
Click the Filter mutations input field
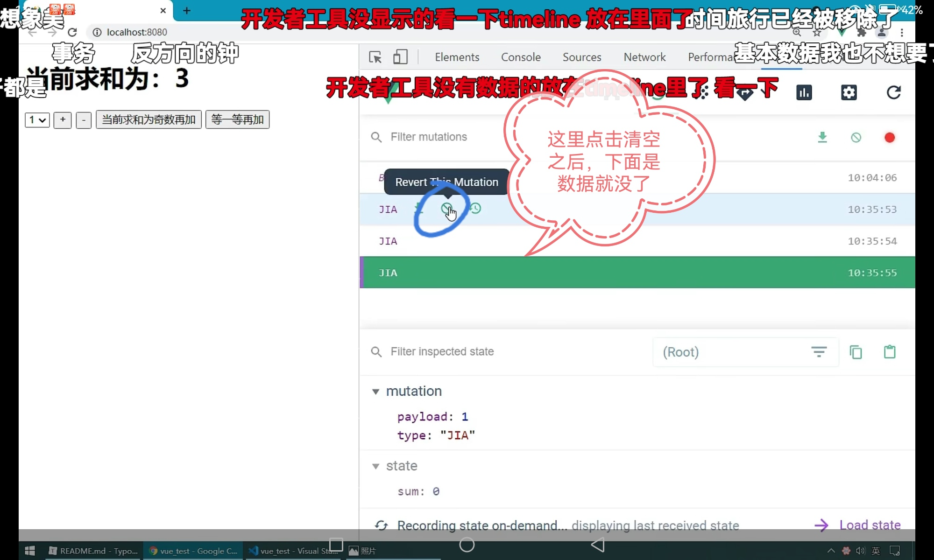pyautogui.click(x=429, y=137)
